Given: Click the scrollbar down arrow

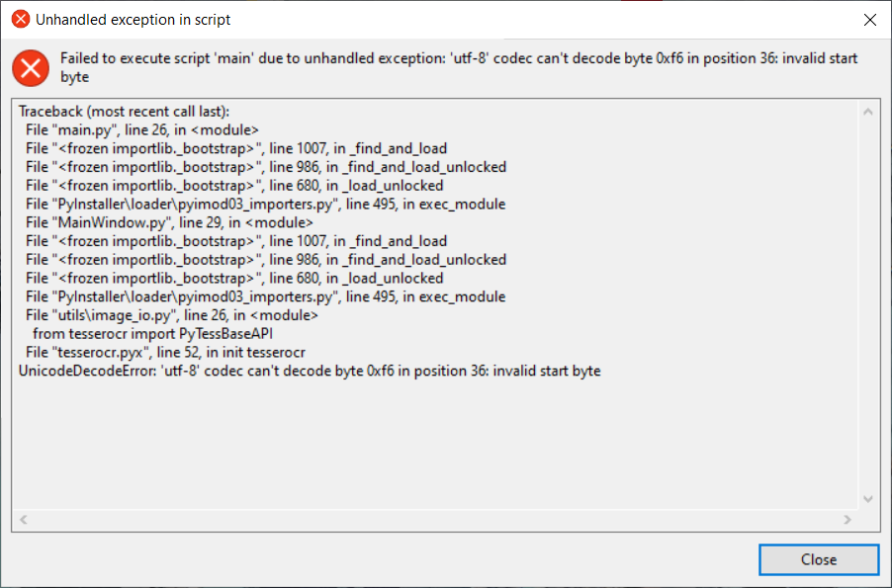Looking at the screenshot, I should [x=868, y=499].
